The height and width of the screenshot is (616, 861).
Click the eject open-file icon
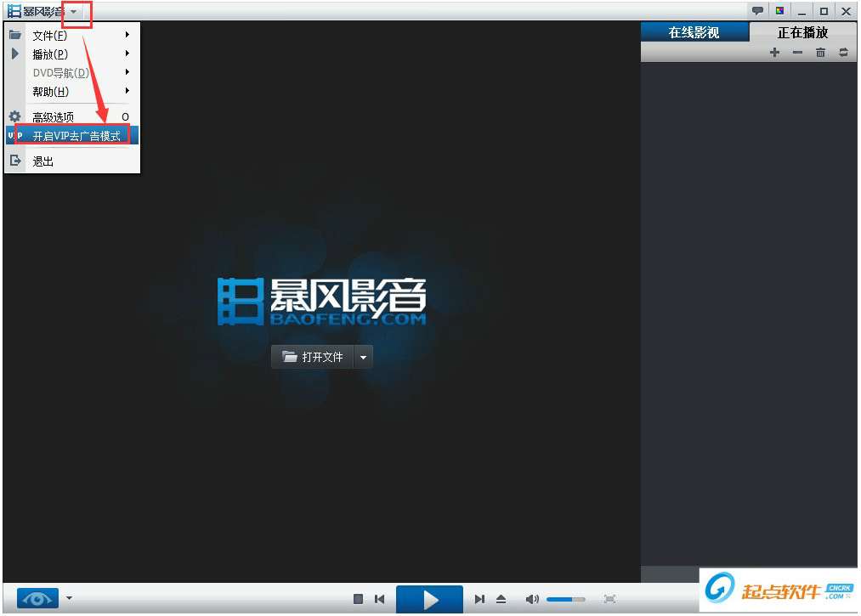[x=501, y=599]
